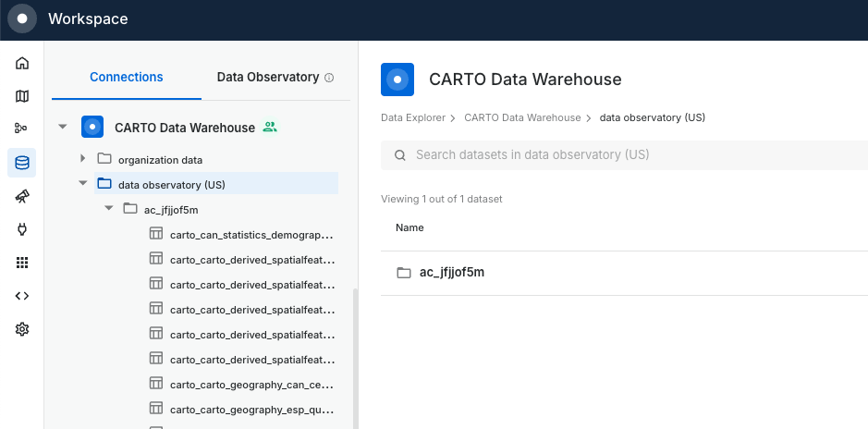Open the Workflows icon in sidebar

[x=22, y=129]
